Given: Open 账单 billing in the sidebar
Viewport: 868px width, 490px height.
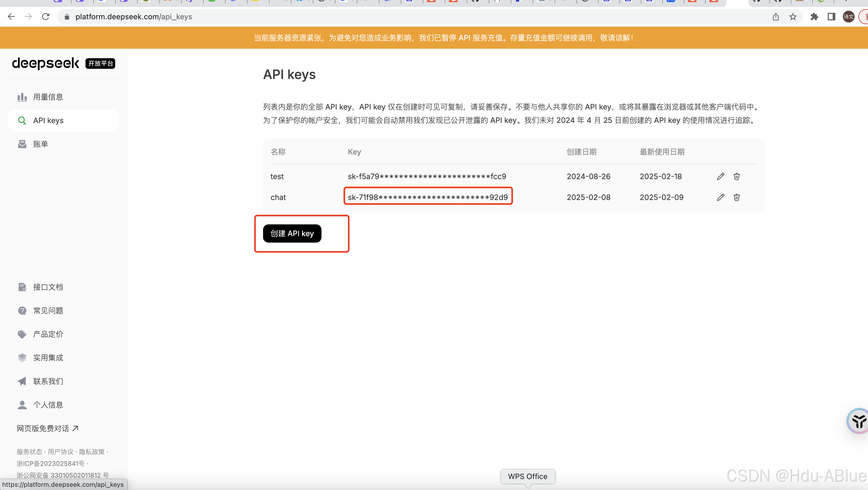Looking at the screenshot, I should [40, 144].
